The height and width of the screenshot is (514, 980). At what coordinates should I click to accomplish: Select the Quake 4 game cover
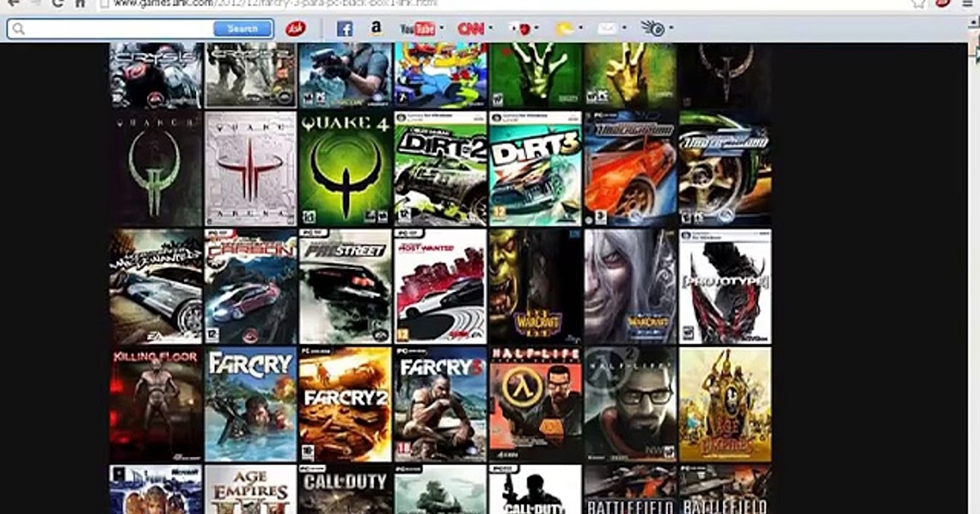coord(345,169)
